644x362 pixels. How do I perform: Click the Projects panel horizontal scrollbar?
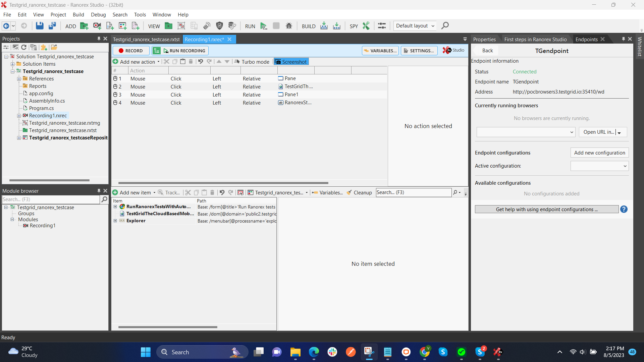click(x=49, y=180)
